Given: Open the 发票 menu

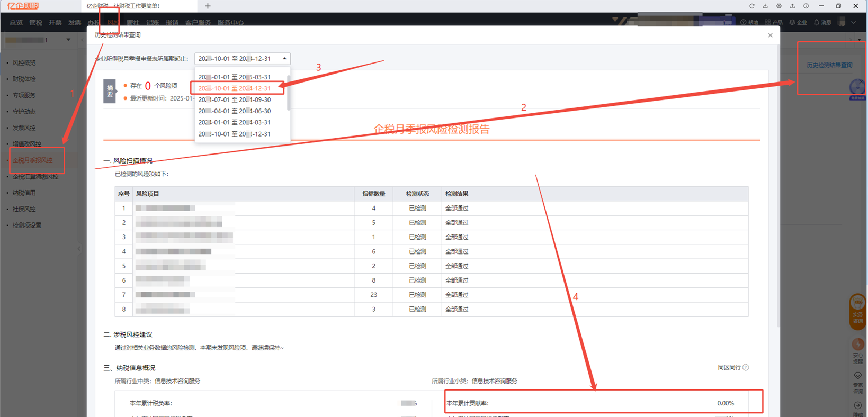Looking at the screenshot, I should (75, 22).
